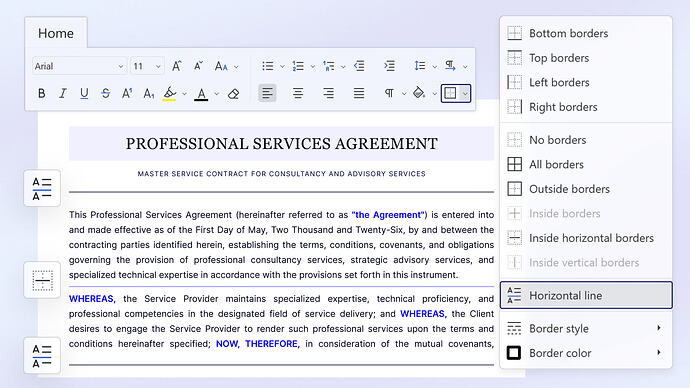Click the change case icon
This screenshot has height=388, width=690.
pos(221,66)
